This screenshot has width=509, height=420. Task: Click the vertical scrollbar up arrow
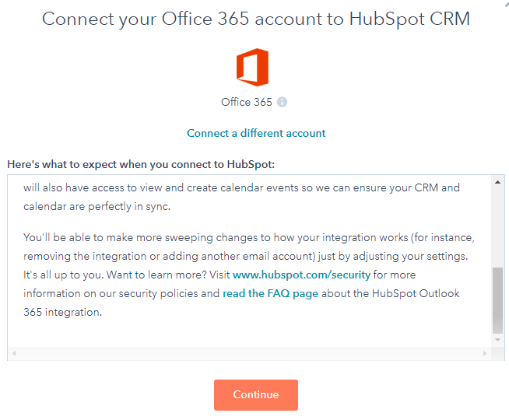(497, 182)
